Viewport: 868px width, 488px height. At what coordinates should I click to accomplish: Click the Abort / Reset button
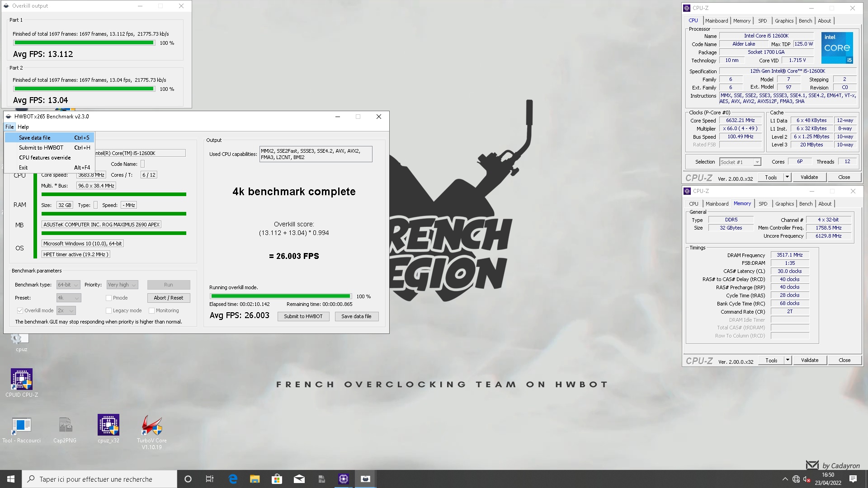169,298
